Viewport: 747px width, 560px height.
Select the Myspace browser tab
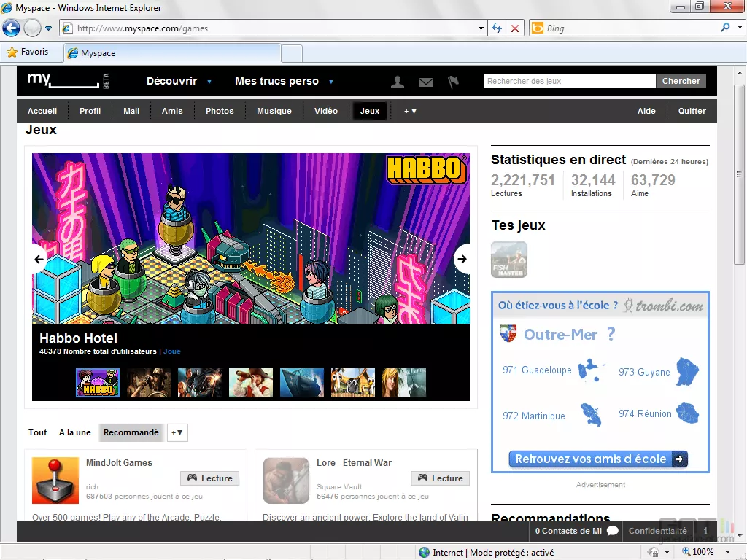click(x=172, y=52)
